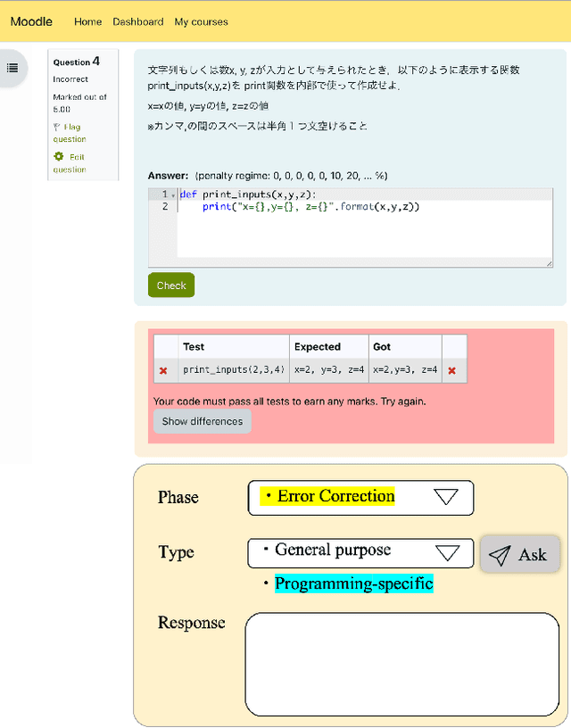The image size is (571, 728).
Task: Toggle the fold arrow at code line 1
Action: tap(173, 195)
